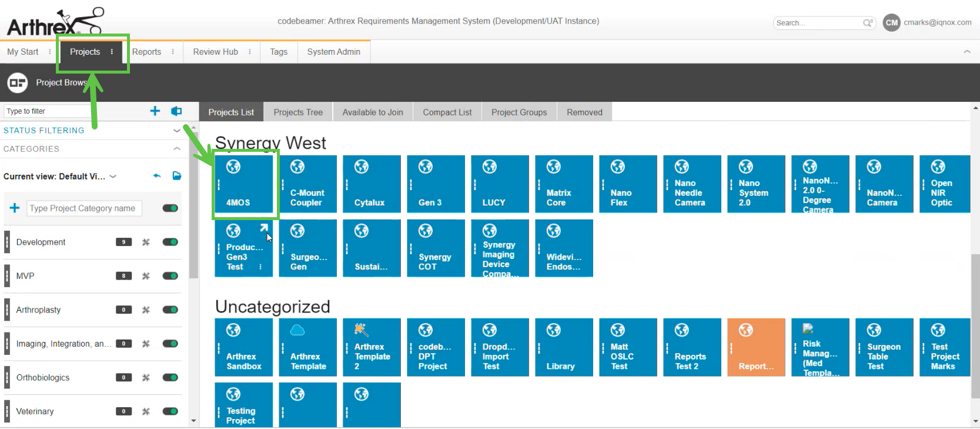The height and width of the screenshot is (429, 980).
Task: Open the Arthrex Sandbox project tile
Action: pos(243,347)
